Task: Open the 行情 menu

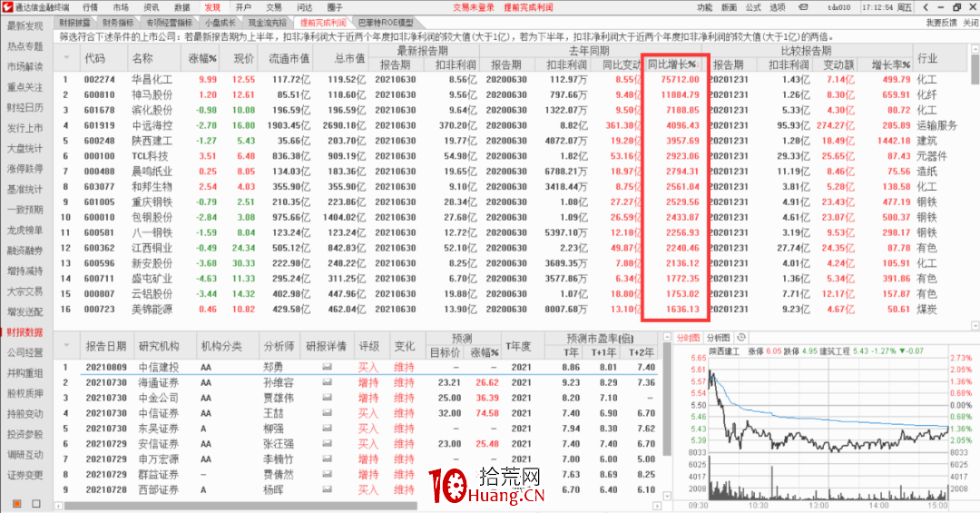Action: click(x=91, y=7)
